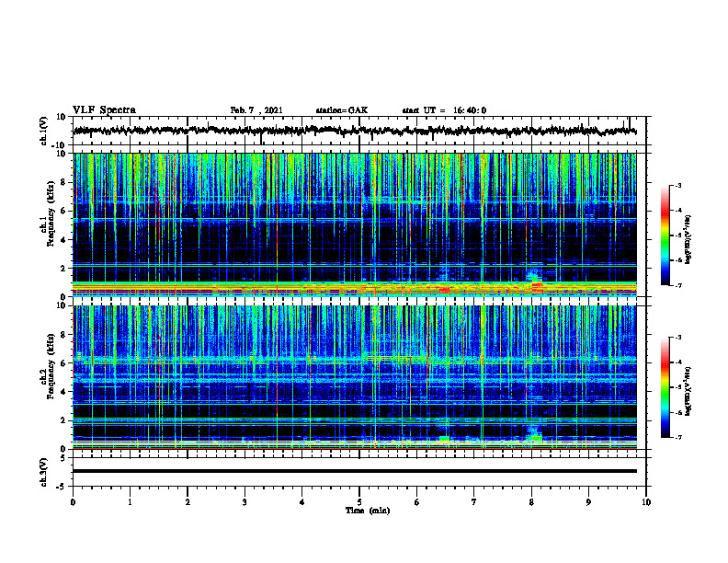Click the "station=GAK" header label
The height and width of the screenshot is (563, 728).
[342, 110]
